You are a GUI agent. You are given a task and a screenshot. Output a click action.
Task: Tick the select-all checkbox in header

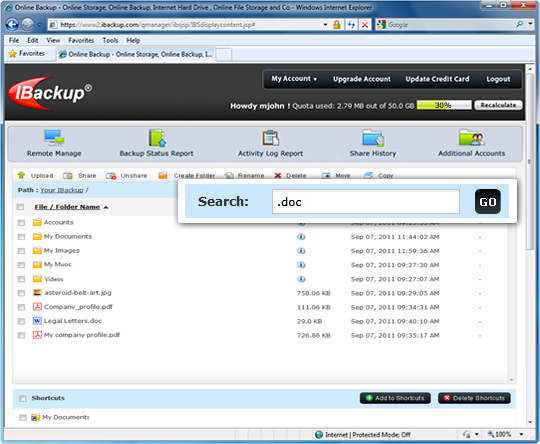pyautogui.click(x=20, y=207)
